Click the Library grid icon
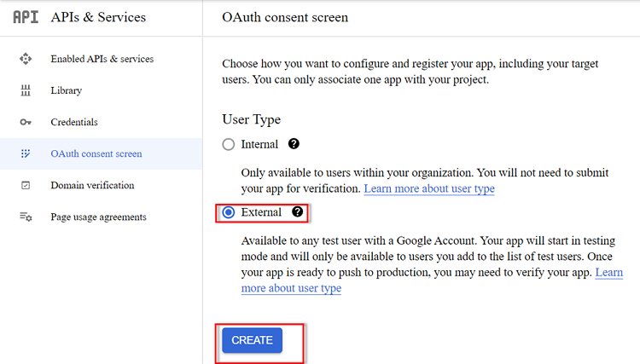The image size is (640, 364). click(26, 90)
